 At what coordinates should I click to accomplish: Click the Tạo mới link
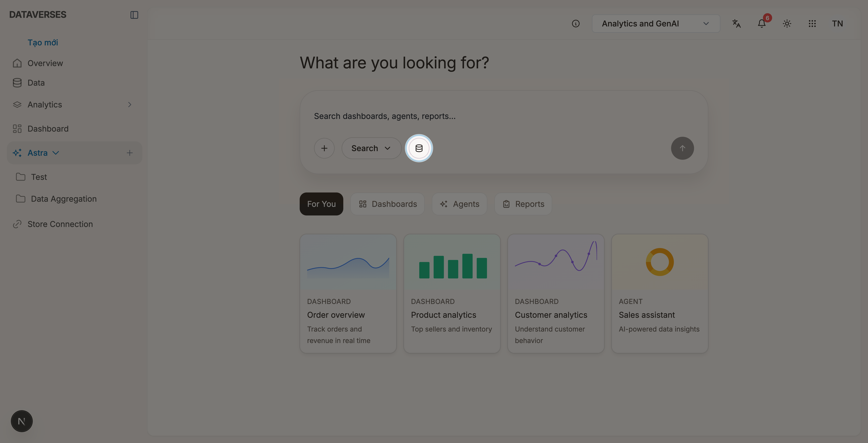43,43
